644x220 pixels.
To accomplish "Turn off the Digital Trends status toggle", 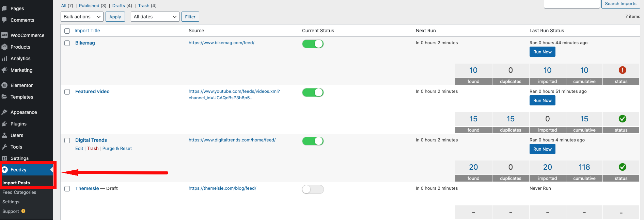I will click(x=313, y=141).
